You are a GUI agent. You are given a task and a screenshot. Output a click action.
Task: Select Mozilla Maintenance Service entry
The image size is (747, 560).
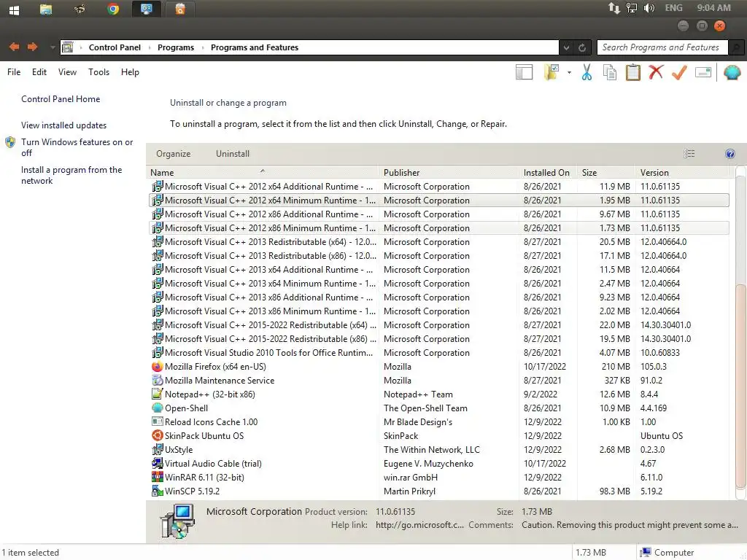pos(438,381)
